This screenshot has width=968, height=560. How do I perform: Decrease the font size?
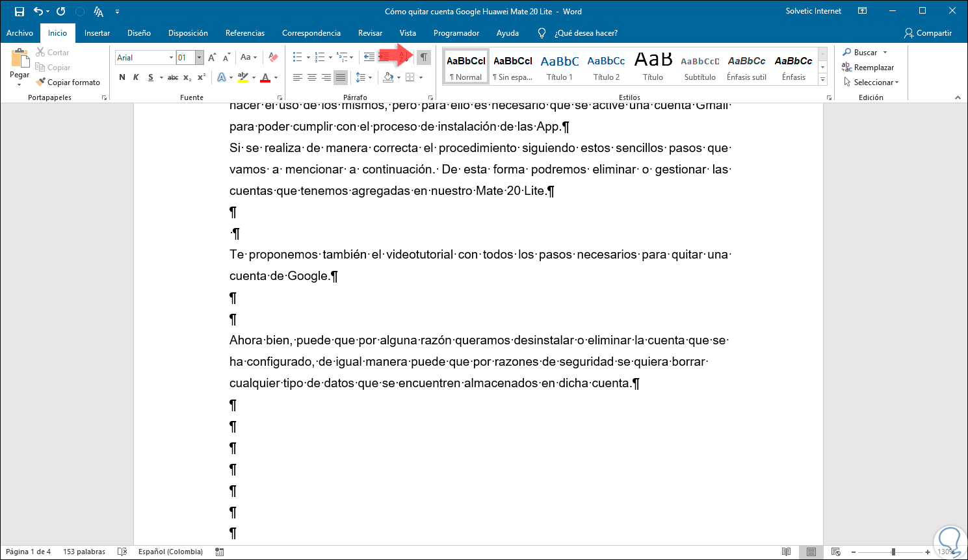click(x=226, y=58)
